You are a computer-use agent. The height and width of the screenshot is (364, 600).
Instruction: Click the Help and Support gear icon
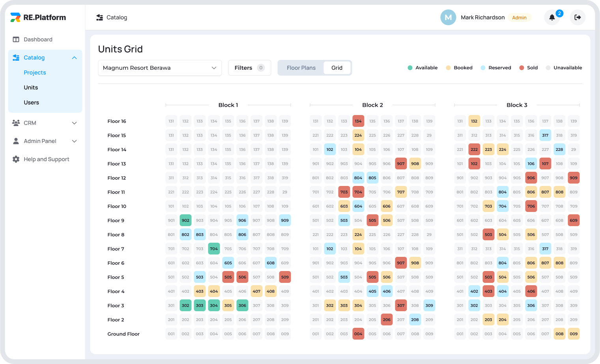point(16,159)
